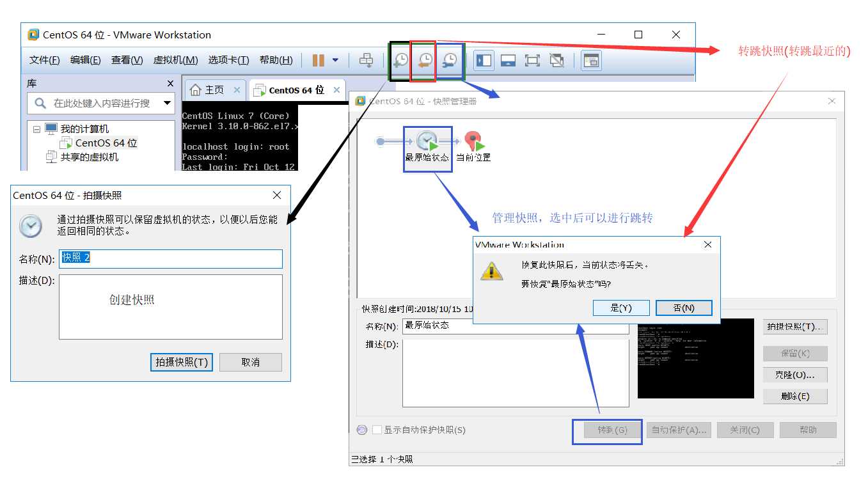Image resolution: width=868 pixels, height=479 pixels.
Task: Open the 帮助(H) menu
Action: tap(276, 60)
